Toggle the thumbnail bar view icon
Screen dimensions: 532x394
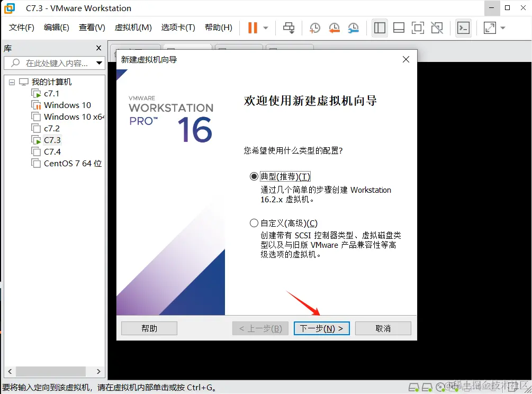pos(399,28)
